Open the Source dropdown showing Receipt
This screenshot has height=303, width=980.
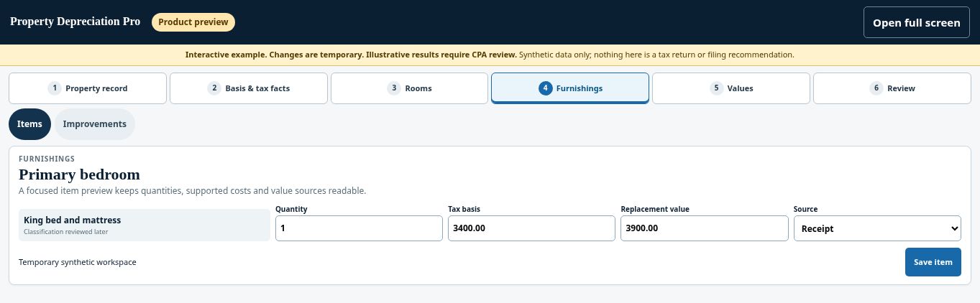coord(877,228)
